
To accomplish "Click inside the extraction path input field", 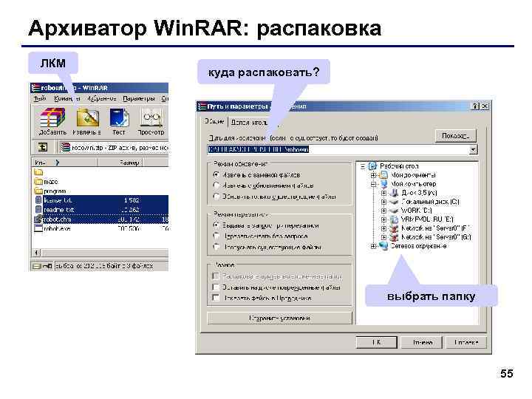I will pyautogui.click(x=338, y=149).
